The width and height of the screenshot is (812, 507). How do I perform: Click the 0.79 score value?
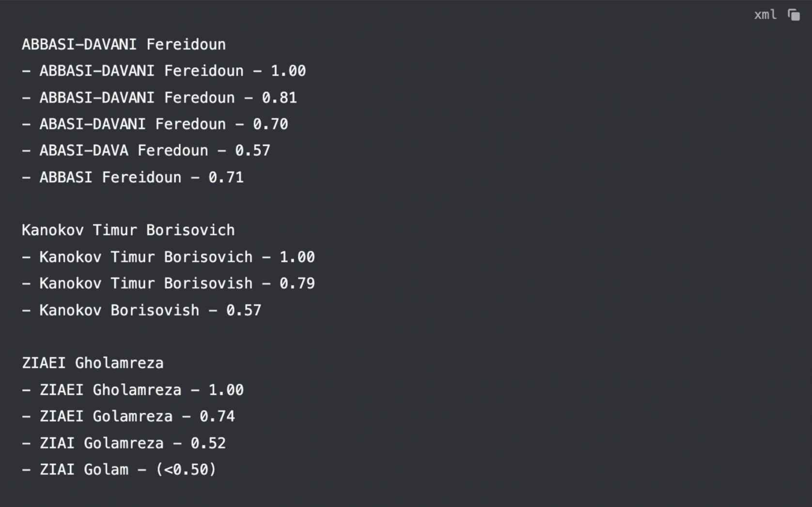pos(297,283)
